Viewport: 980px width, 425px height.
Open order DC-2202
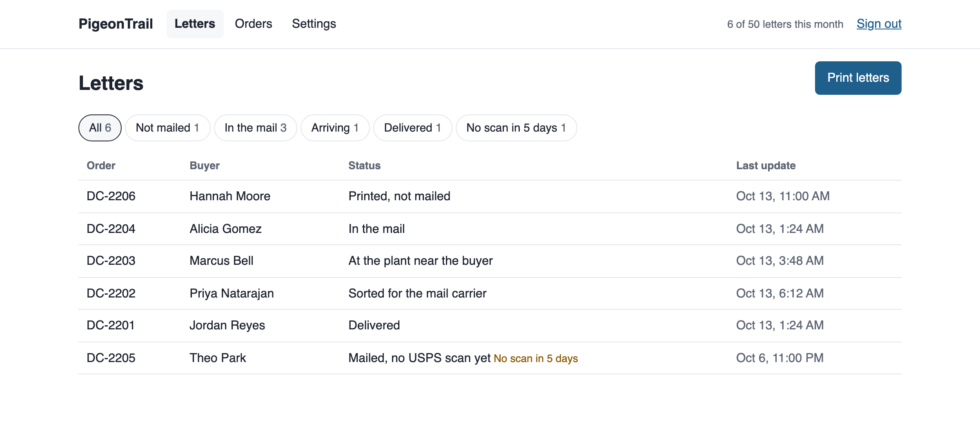point(111,293)
